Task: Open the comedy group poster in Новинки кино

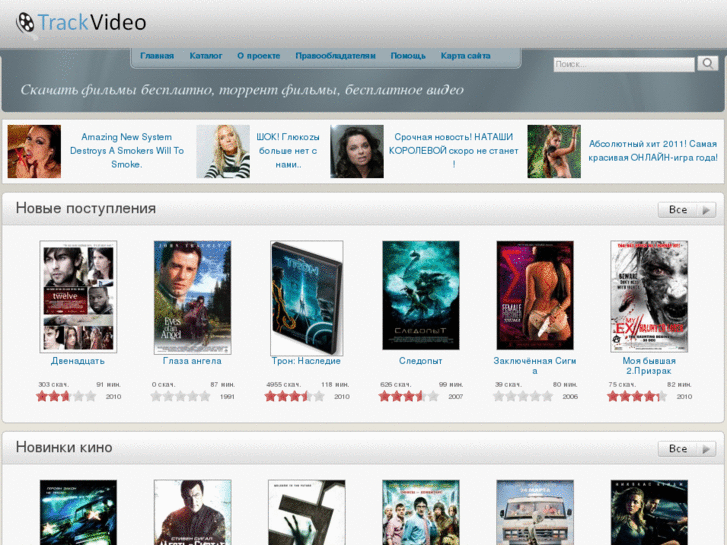Action: [421, 513]
